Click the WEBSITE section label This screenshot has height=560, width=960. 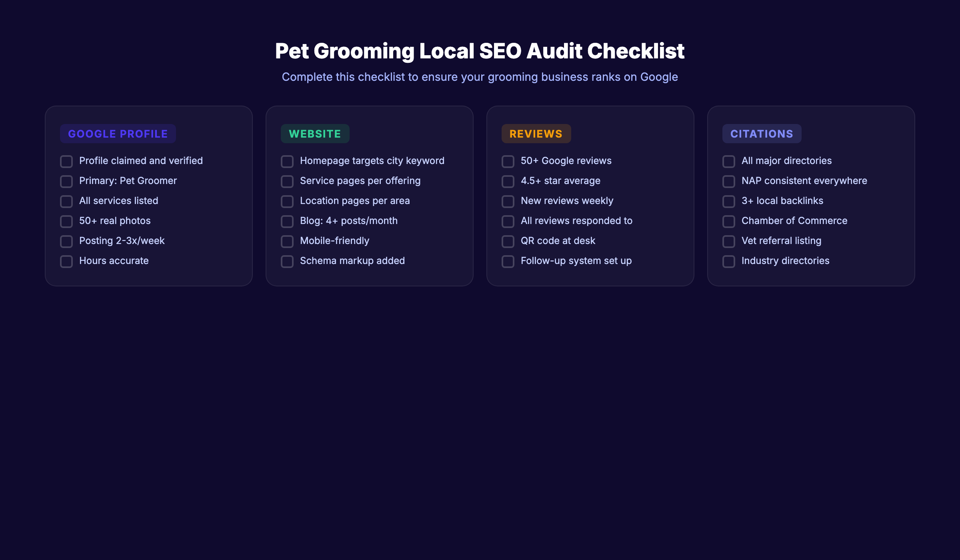tap(314, 134)
